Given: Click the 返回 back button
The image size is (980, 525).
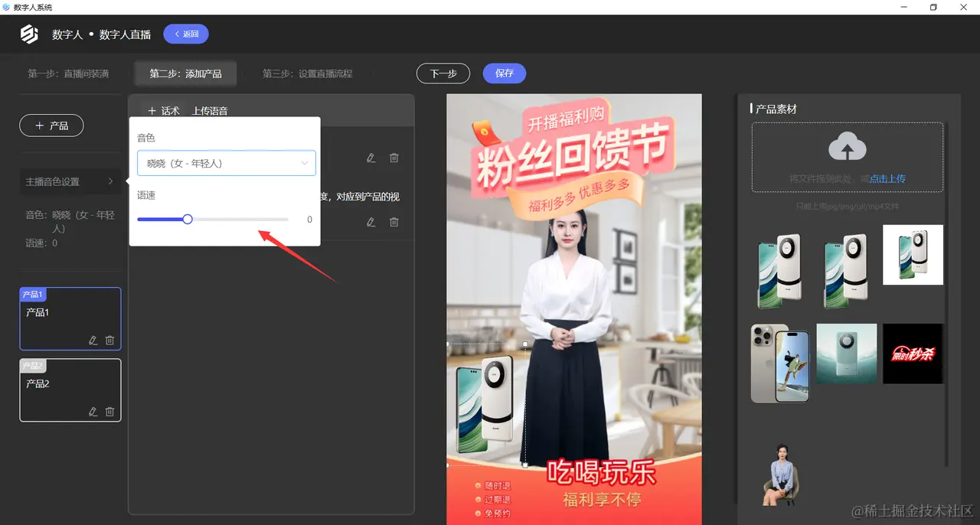Looking at the screenshot, I should [x=186, y=34].
